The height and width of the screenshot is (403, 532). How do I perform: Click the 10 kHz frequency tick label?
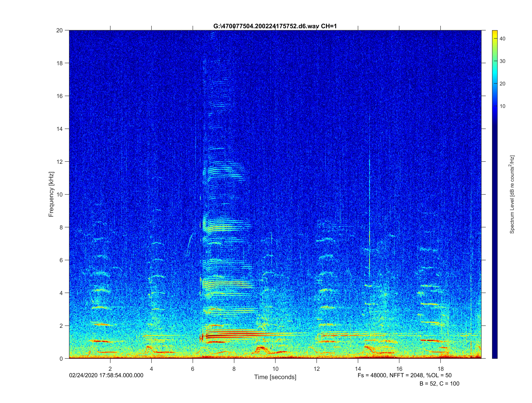[x=59, y=194]
